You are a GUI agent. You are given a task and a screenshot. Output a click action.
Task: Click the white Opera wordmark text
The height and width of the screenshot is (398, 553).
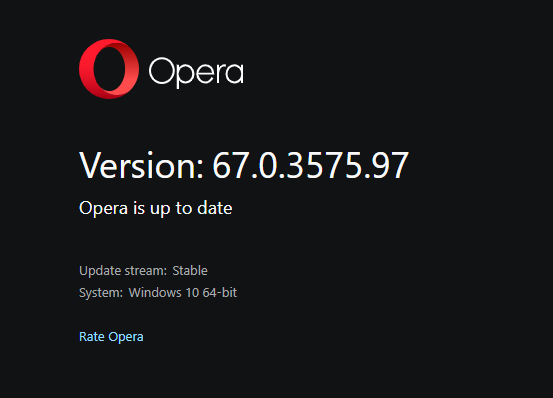[196, 73]
